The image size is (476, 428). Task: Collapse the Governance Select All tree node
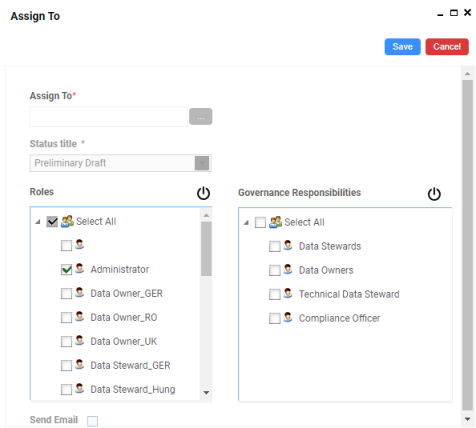coord(246,222)
